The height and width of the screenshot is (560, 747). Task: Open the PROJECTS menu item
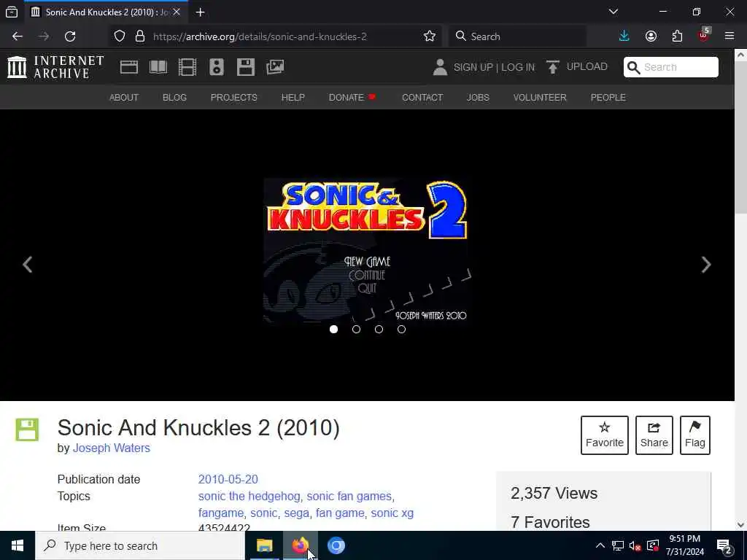coord(234,97)
